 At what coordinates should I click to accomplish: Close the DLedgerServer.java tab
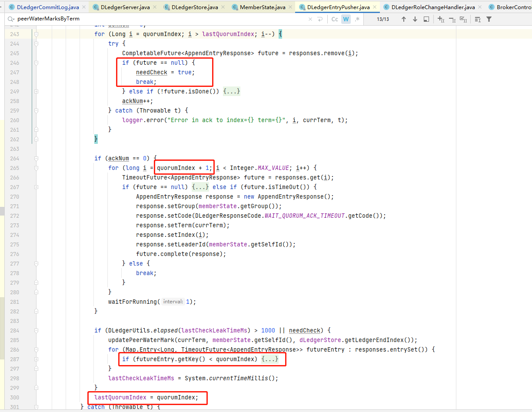155,7
